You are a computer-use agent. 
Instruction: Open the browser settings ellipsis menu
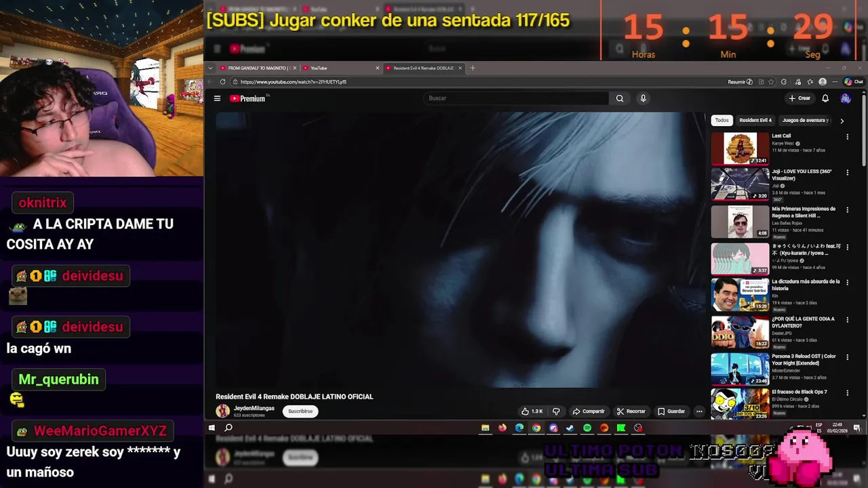click(x=835, y=82)
